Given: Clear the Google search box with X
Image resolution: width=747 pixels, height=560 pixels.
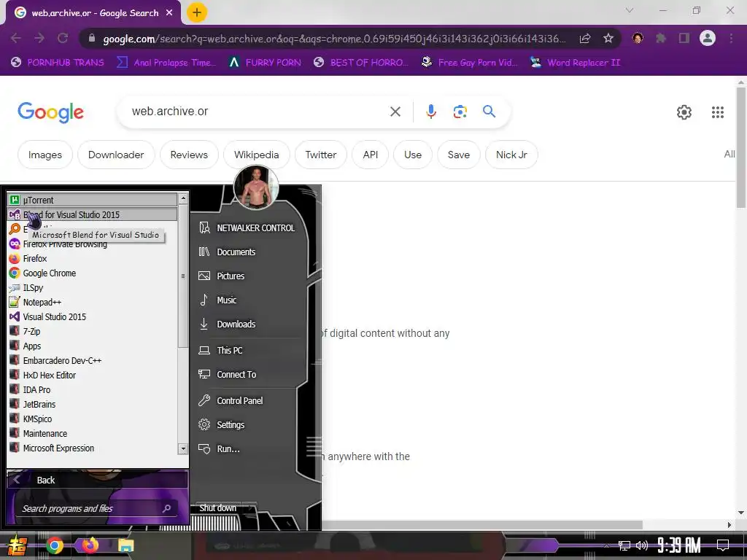Looking at the screenshot, I should pos(395,112).
